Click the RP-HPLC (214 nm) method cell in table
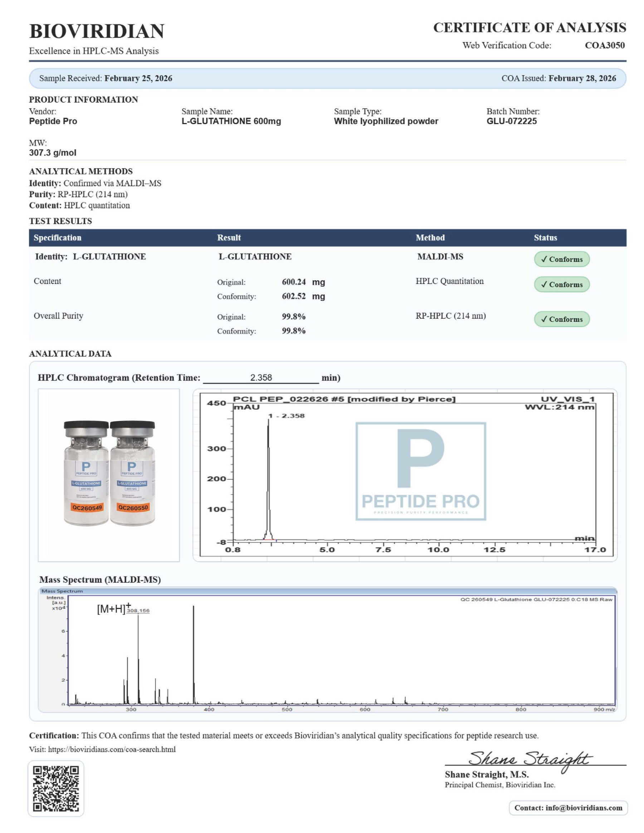The height and width of the screenshot is (833, 644). tap(450, 316)
